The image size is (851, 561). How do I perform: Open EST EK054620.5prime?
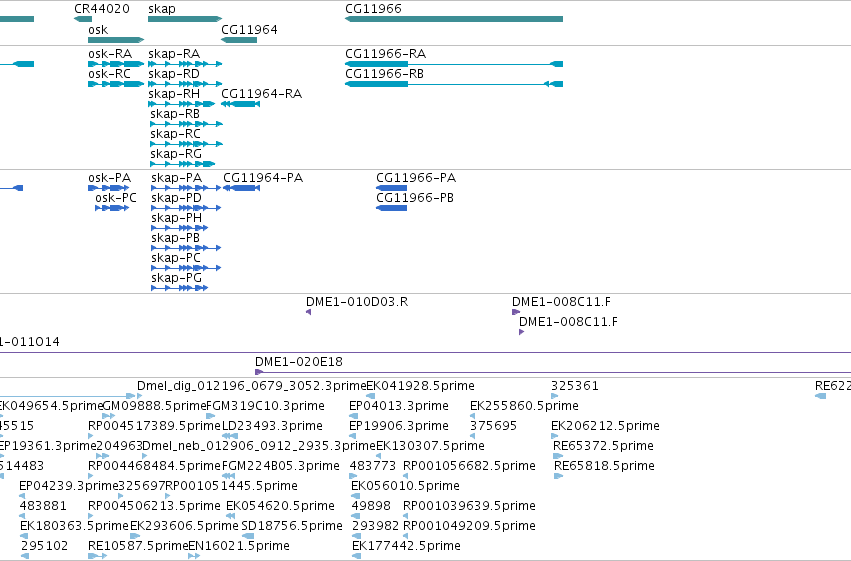[x=231, y=516]
